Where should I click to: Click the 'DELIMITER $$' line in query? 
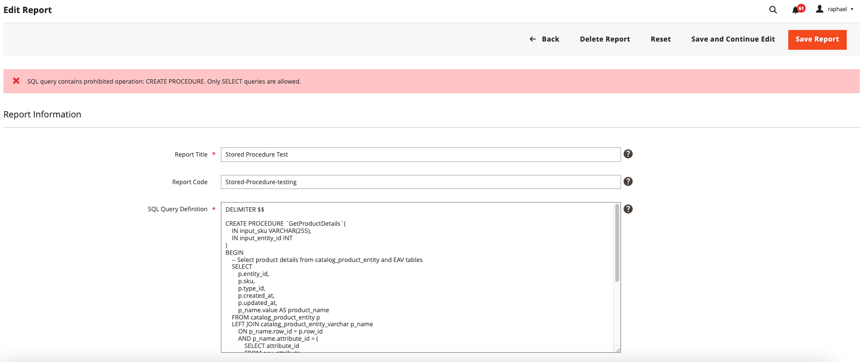[x=245, y=210]
